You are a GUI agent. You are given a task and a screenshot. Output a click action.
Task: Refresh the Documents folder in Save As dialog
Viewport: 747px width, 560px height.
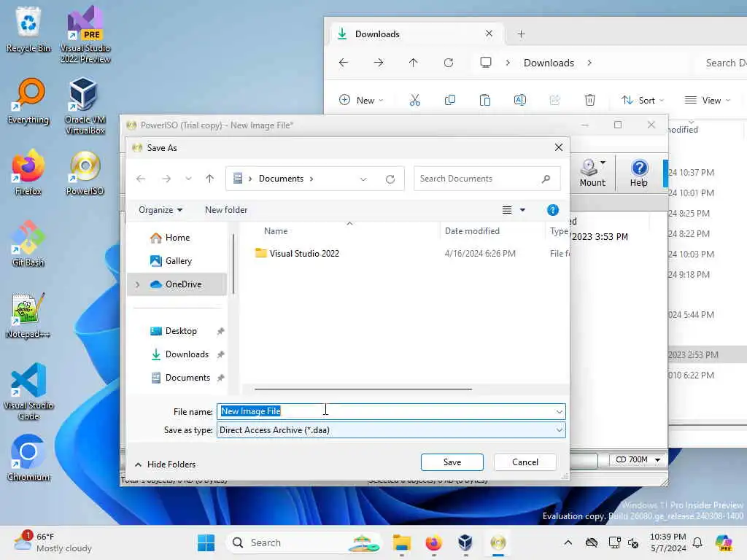point(390,179)
